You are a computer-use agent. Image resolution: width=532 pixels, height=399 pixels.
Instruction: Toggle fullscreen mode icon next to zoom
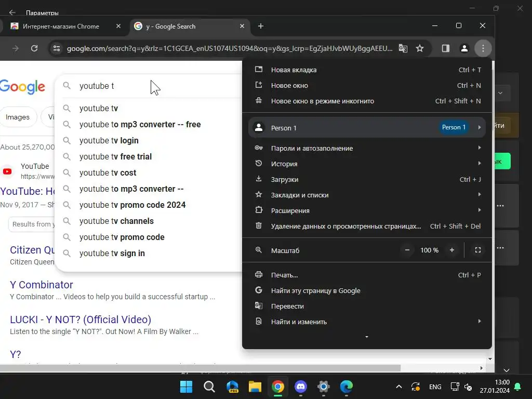click(x=478, y=250)
